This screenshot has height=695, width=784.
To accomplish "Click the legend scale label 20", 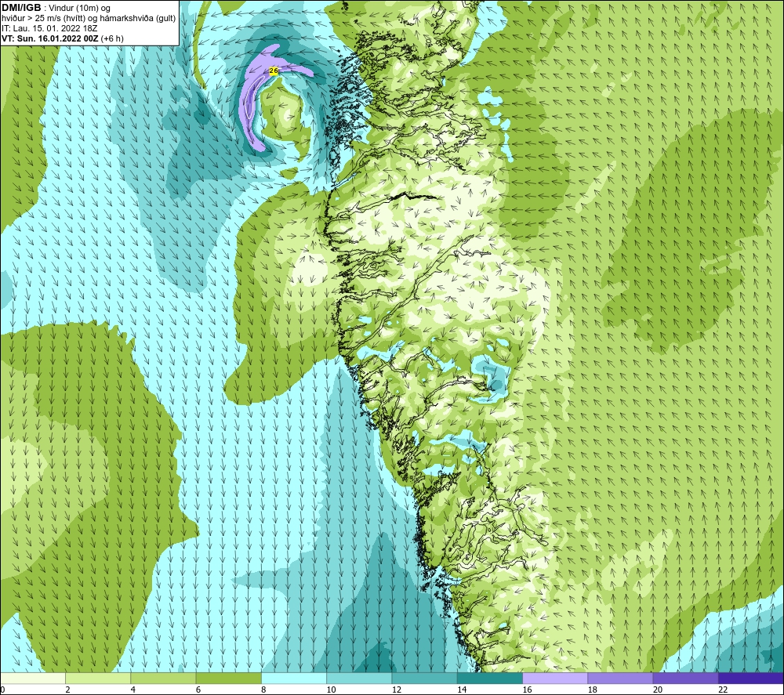I will 658,690.
